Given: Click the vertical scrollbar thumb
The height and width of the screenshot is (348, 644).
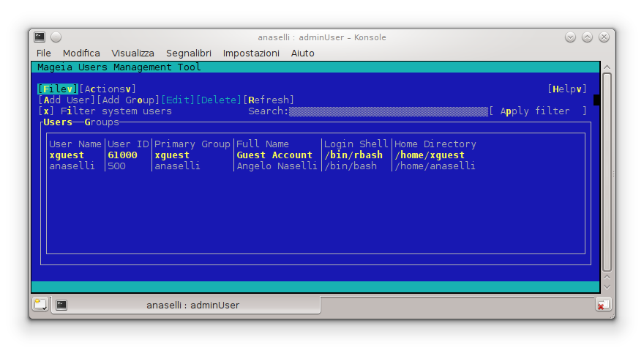Looking at the screenshot, I should 607,172.
